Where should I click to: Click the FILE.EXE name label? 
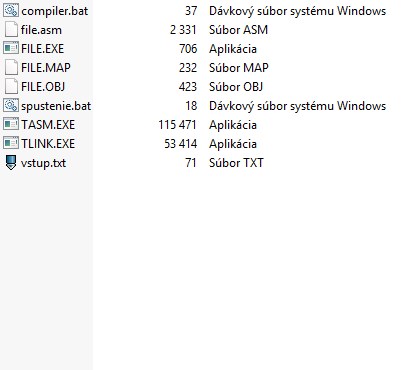point(42,49)
